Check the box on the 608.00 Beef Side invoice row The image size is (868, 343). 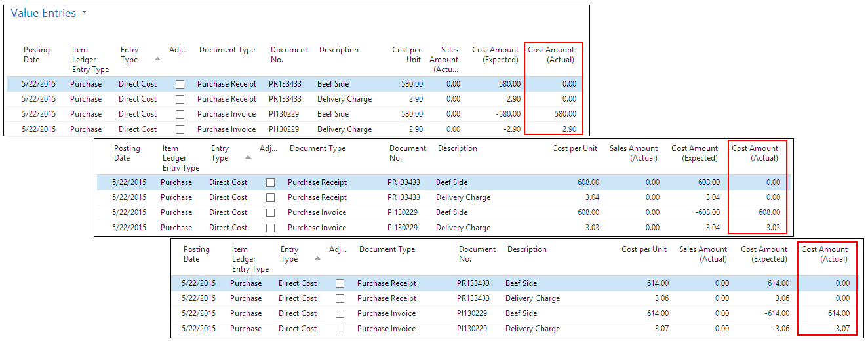(270, 212)
